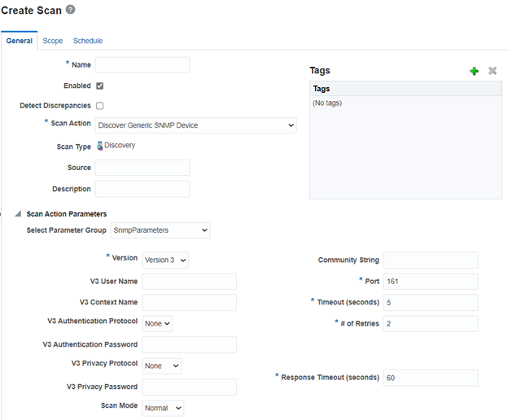This screenshot has width=508, height=420.
Task: Uncheck the Enabled checkbox
Action: point(99,85)
